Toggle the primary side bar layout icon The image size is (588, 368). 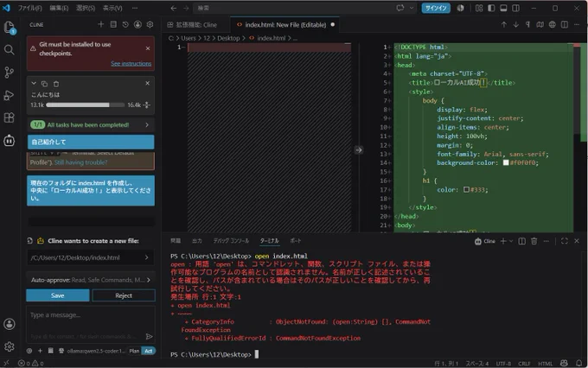click(491, 8)
